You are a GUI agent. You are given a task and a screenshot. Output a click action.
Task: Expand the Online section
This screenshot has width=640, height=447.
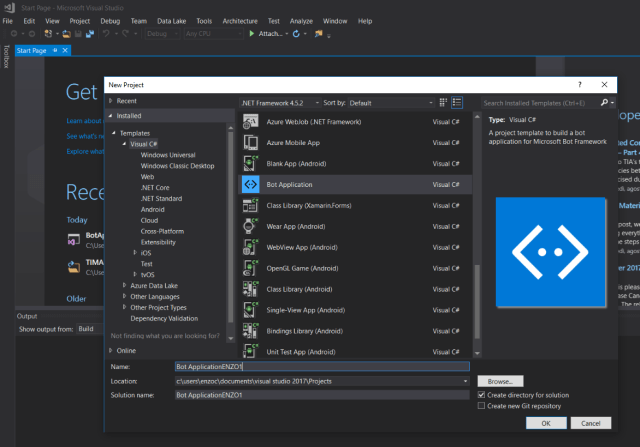point(111,350)
